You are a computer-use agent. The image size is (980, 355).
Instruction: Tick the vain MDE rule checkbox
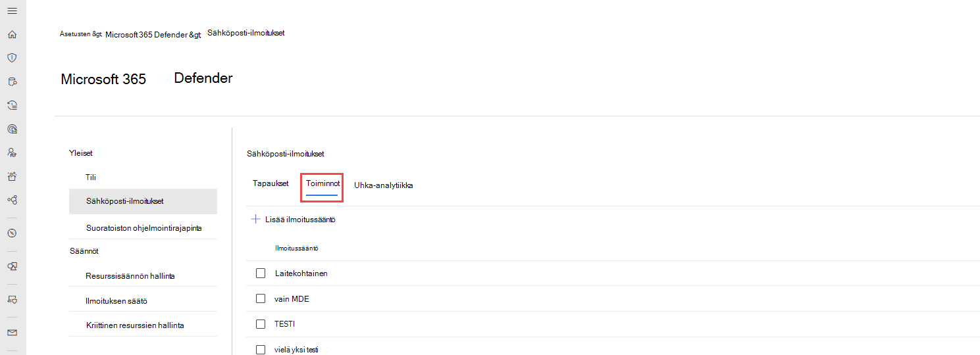[x=261, y=298]
